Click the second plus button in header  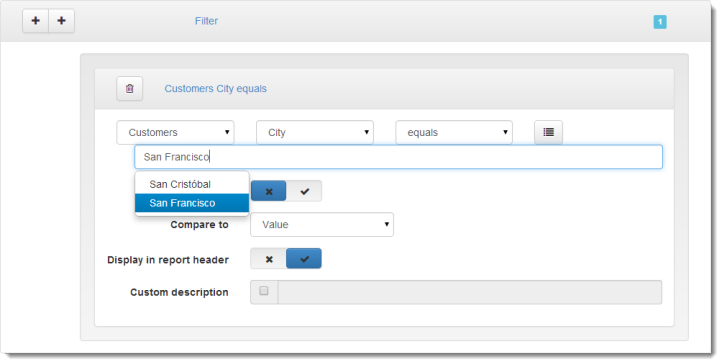(61, 21)
